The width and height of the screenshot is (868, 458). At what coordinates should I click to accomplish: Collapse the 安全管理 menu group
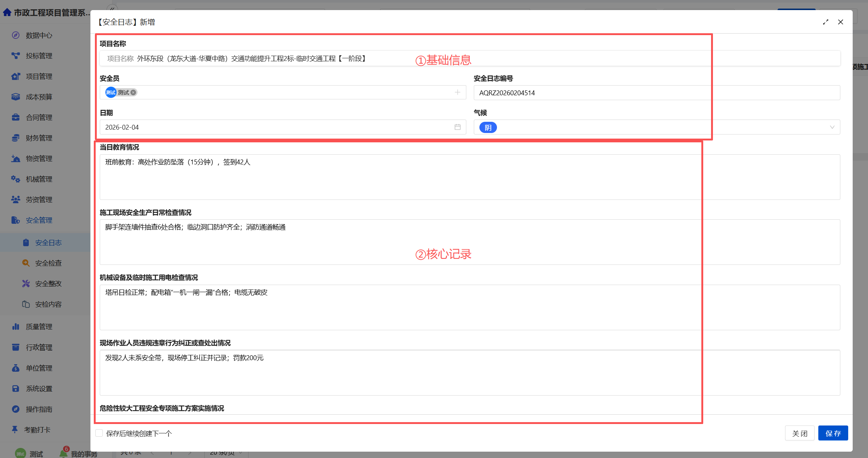point(39,220)
